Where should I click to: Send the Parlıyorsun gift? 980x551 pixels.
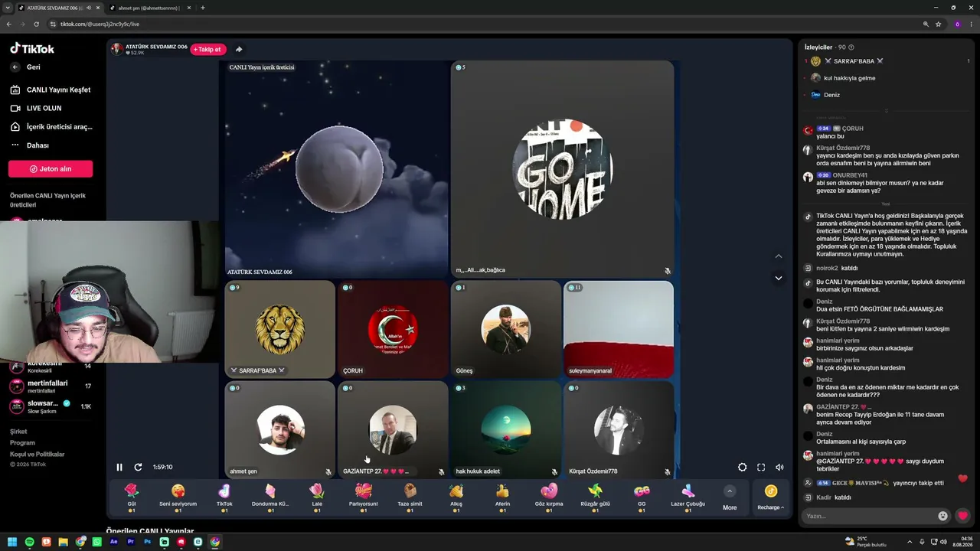(364, 497)
